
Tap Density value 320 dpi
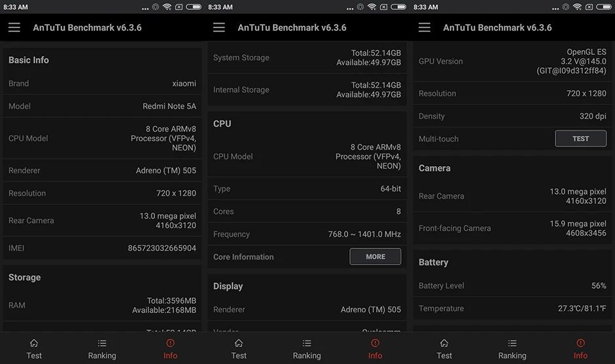pos(593,116)
